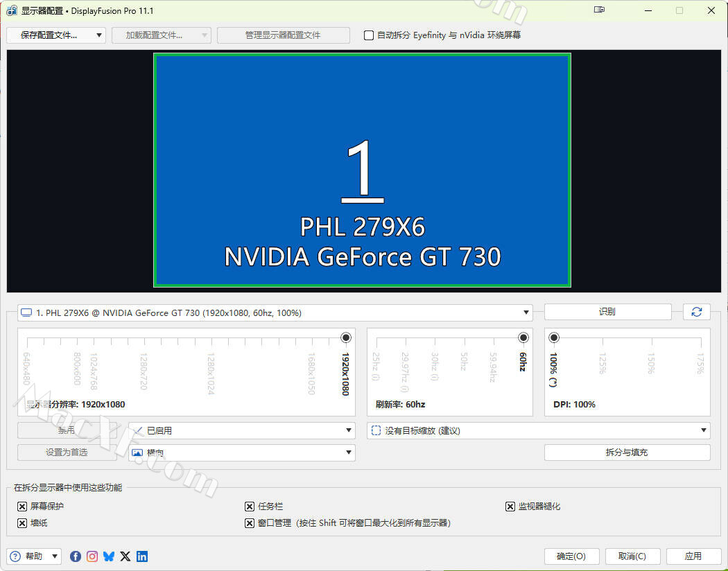
Task: Click the 拆分与填充 button
Action: (627, 453)
